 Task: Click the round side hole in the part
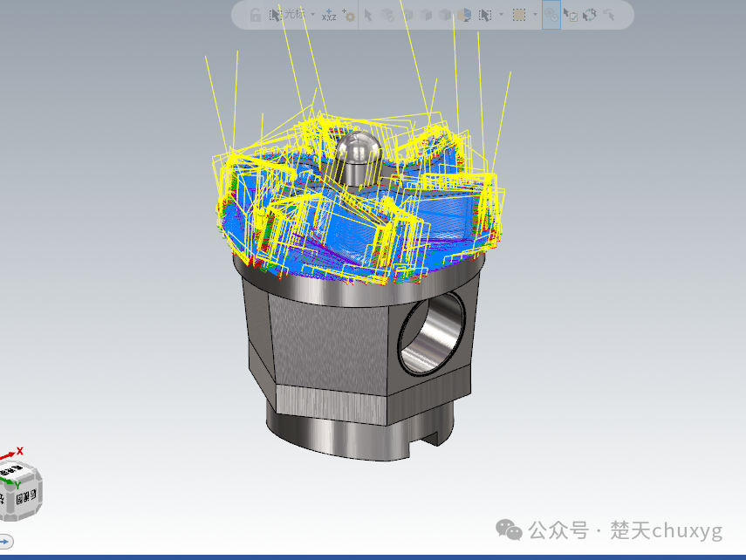(432, 331)
